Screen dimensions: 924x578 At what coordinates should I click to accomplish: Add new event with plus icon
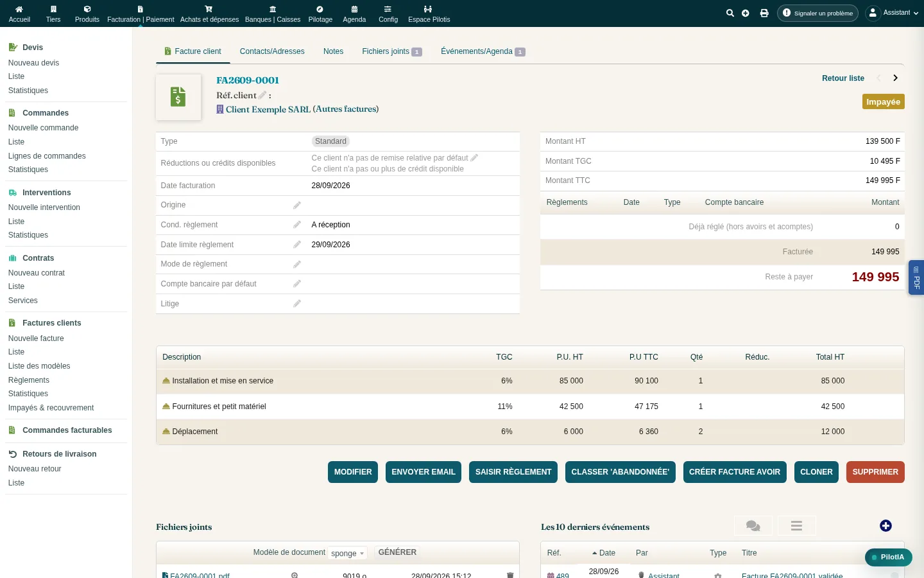pos(886,526)
